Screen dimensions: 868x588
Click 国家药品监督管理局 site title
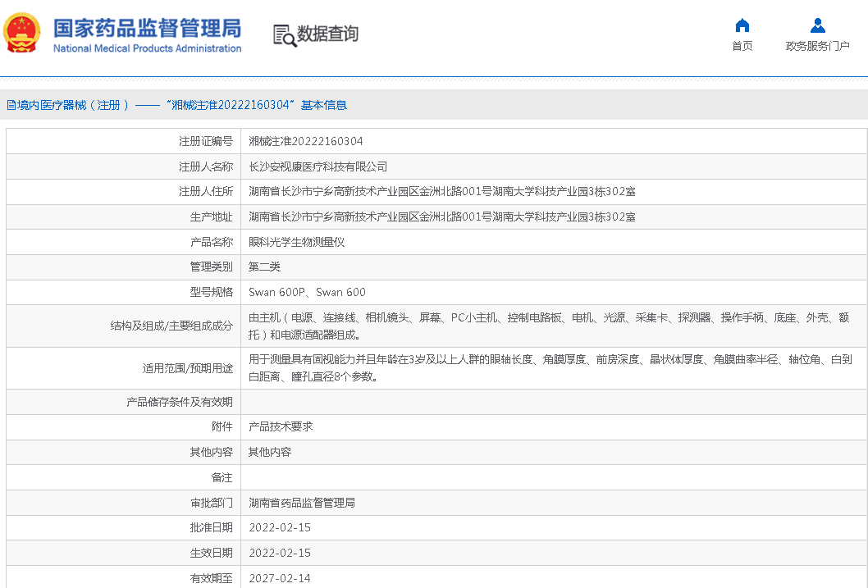[147, 28]
